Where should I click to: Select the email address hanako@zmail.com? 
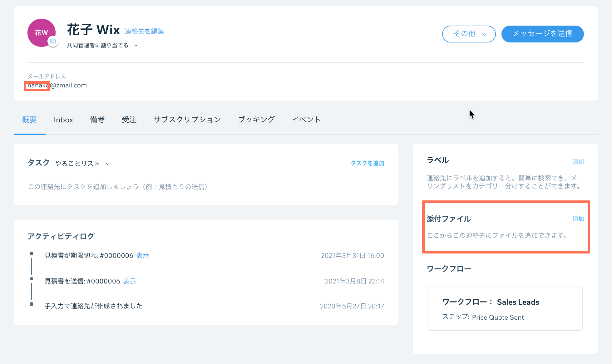[57, 85]
